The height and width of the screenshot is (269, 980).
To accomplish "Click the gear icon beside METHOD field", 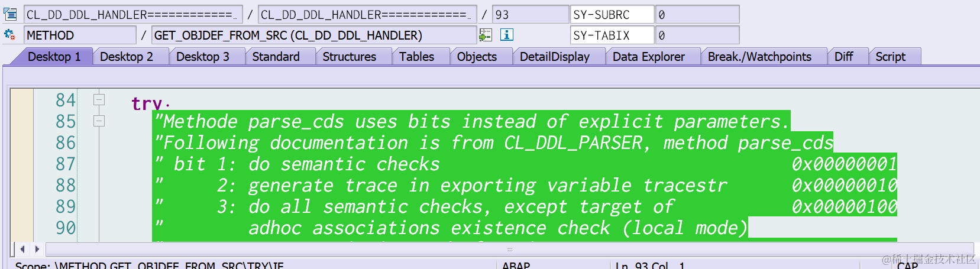I will 10,35.
